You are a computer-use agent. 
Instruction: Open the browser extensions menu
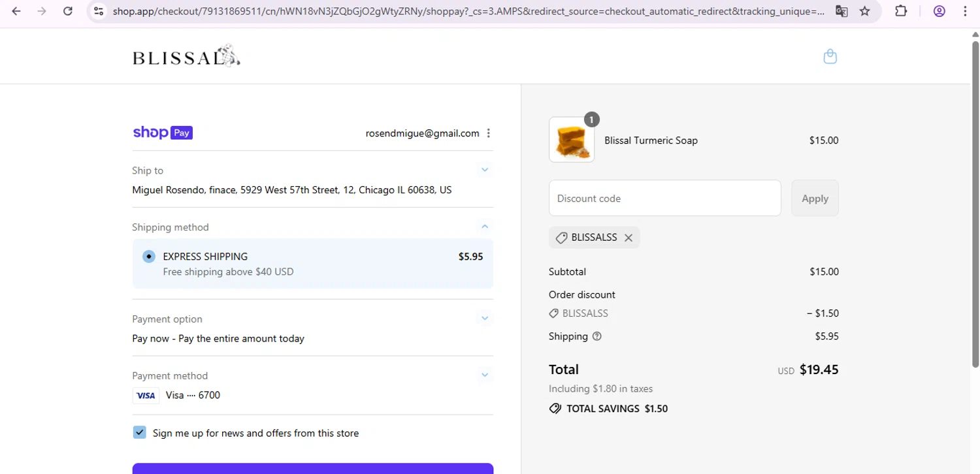coord(901,11)
